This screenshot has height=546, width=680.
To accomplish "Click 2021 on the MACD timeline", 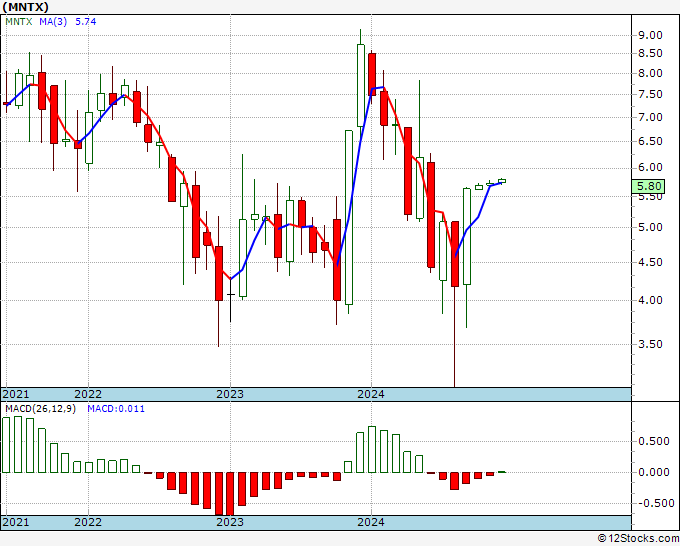I will pos(16,522).
